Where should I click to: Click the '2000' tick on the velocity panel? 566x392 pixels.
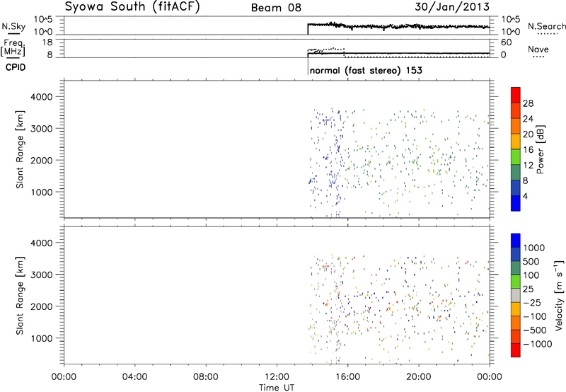pyautogui.click(x=42, y=306)
